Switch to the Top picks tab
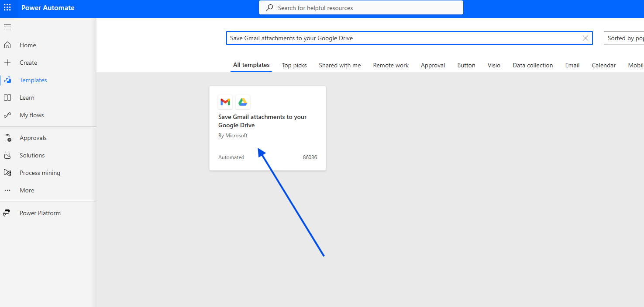 tap(294, 65)
